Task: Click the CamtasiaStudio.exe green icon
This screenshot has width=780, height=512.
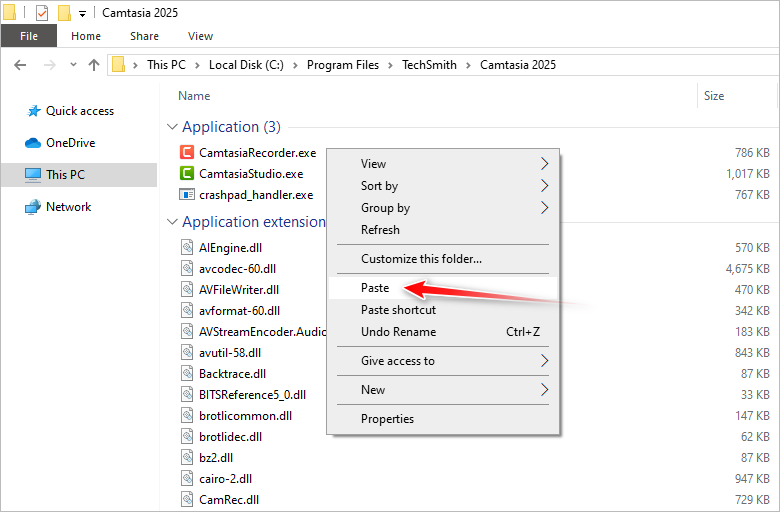Action: pyautogui.click(x=186, y=174)
